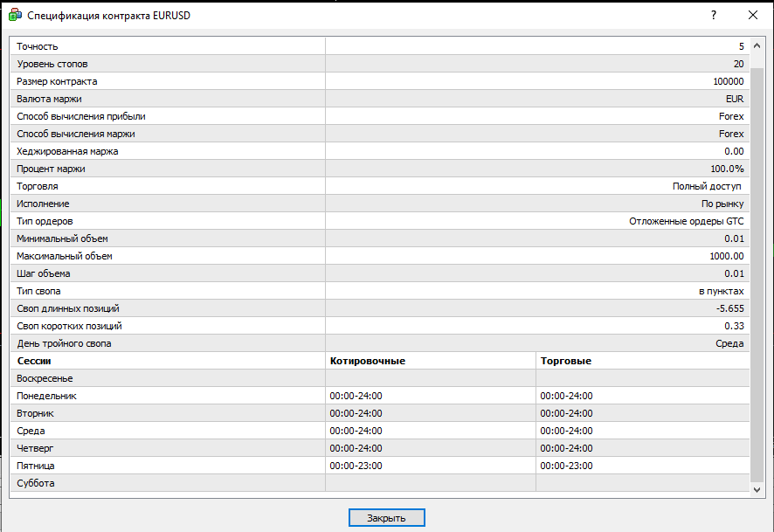Select the Тип ордеров label
Viewport: 774px width, 532px height.
point(45,221)
